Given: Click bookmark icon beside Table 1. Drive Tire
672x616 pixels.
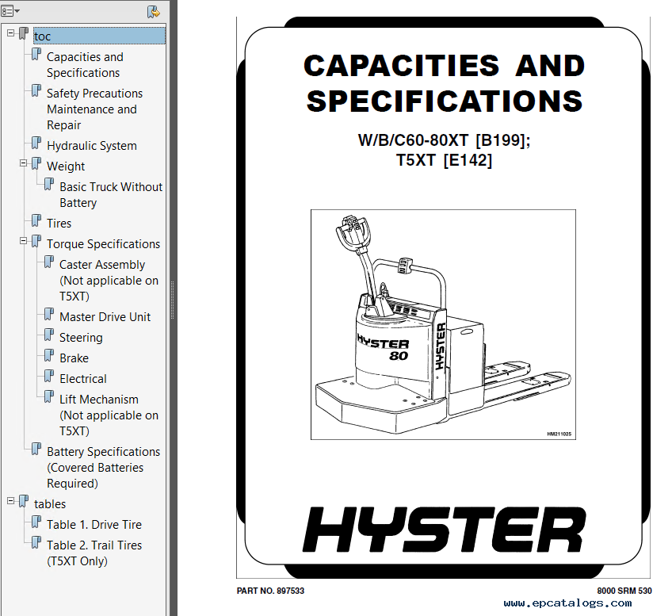Looking at the screenshot, I should (36, 522).
